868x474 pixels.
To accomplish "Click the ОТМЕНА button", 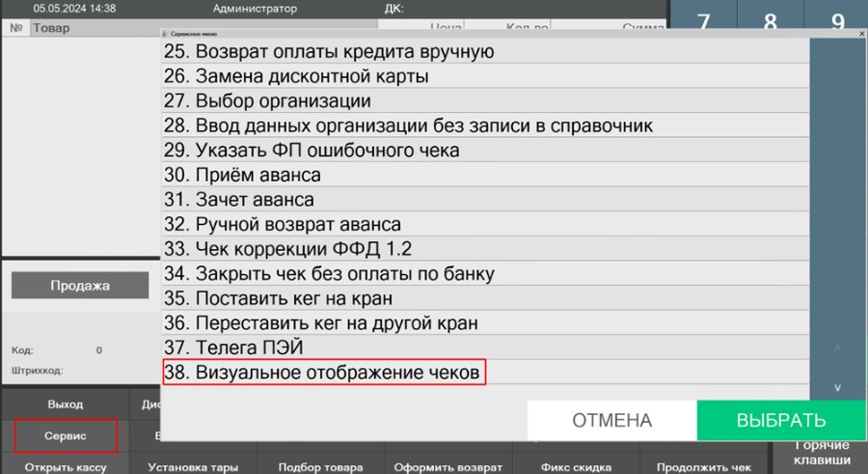I will click(x=611, y=420).
